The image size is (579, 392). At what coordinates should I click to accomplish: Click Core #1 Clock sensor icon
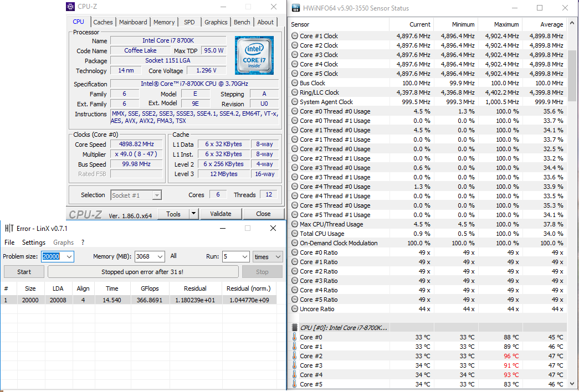pos(295,36)
